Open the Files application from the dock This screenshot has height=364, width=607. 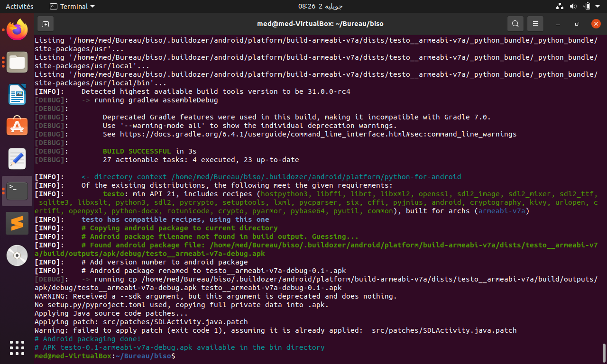(x=17, y=62)
